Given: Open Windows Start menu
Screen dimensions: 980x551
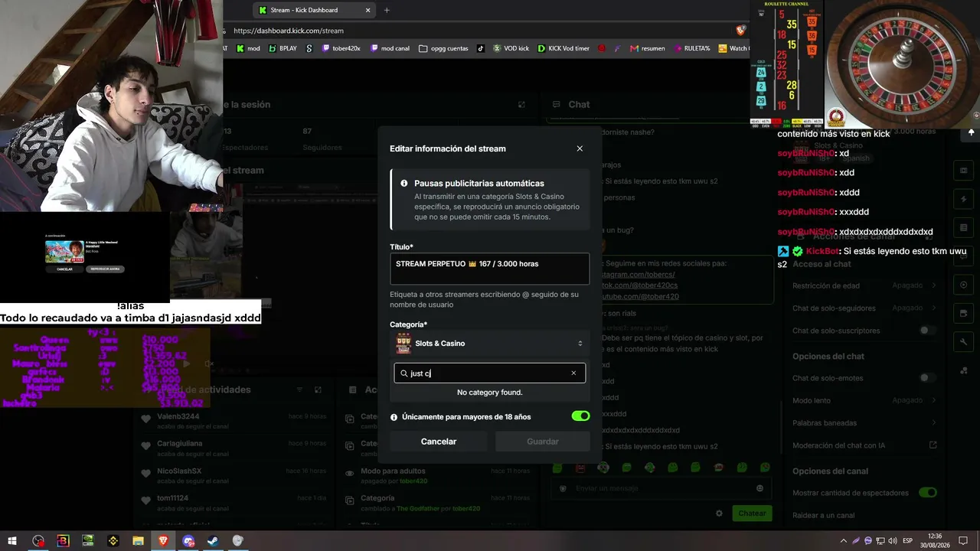Looking at the screenshot, I should coord(13,541).
